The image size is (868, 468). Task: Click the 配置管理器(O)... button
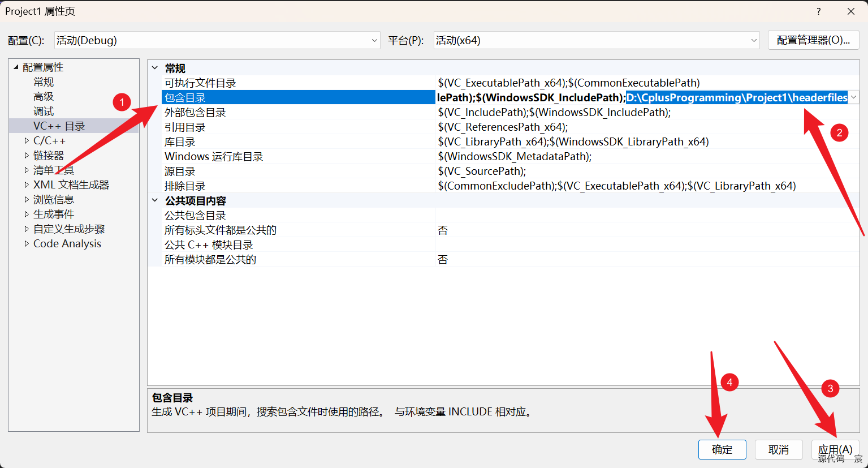click(x=813, y=40)
